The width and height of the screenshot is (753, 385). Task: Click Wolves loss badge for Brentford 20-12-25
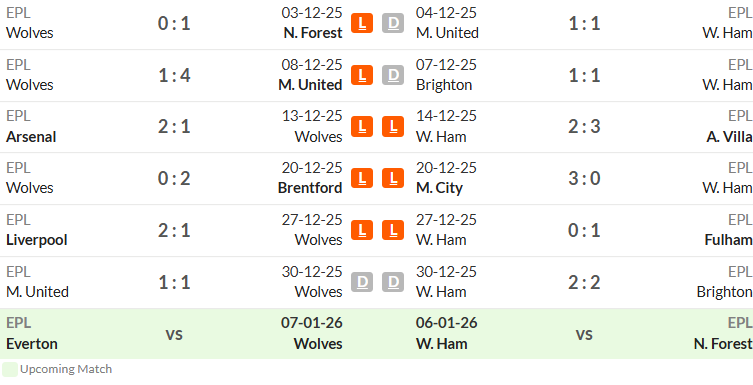[362, 178]
